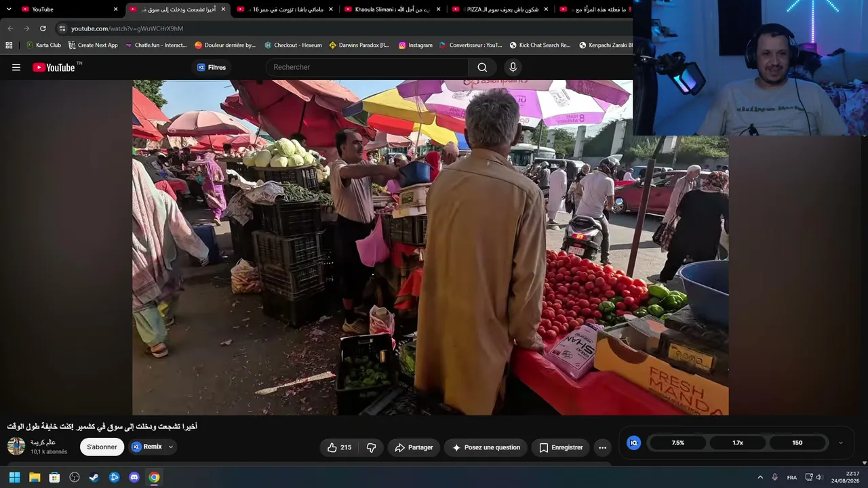This screenshot has height=488, width=868.
Task: Open Microsoft Store from the taskbar
Action: (54, 477)
